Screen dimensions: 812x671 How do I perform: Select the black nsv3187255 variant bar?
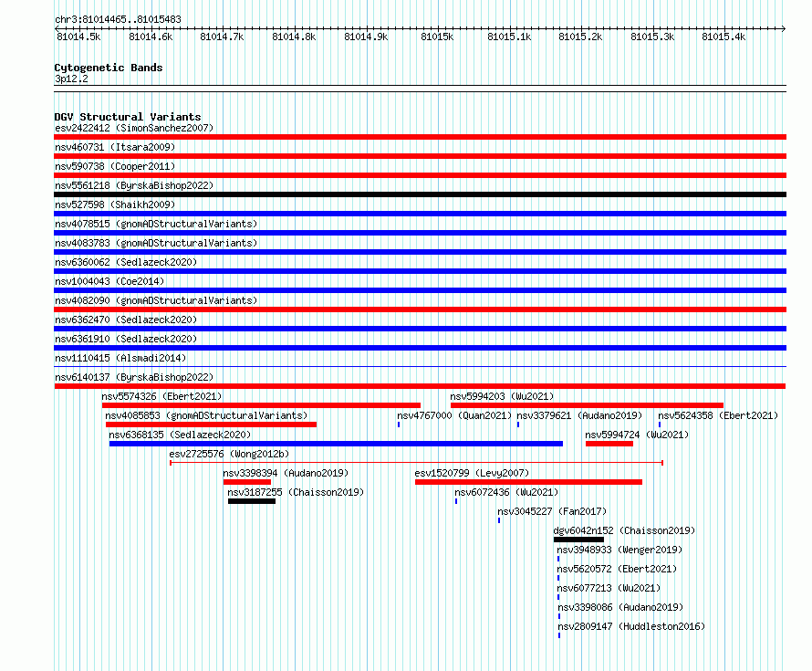tap(252, 501)
